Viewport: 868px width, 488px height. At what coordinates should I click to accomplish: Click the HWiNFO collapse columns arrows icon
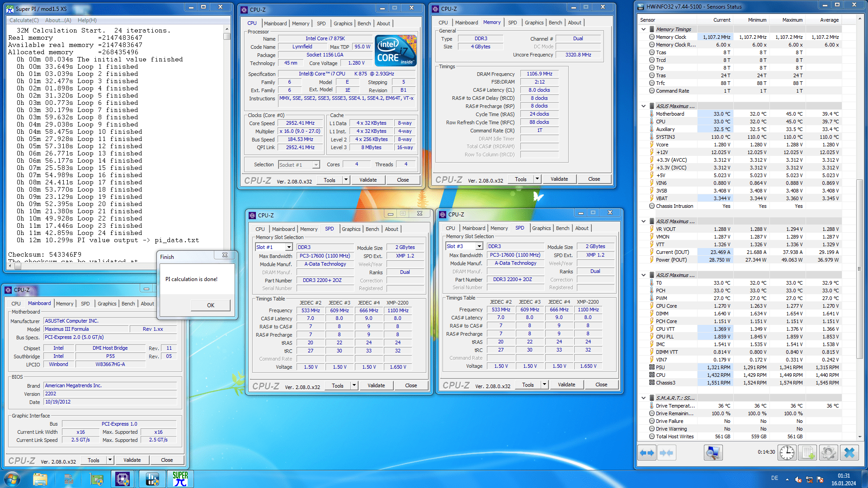point(666,453)
